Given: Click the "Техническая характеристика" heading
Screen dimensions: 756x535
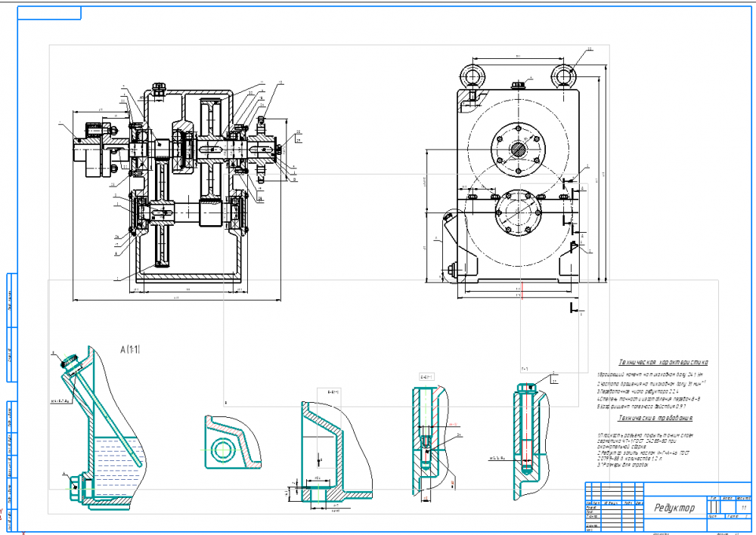Looking at the screenshot, I should [663, 363].
